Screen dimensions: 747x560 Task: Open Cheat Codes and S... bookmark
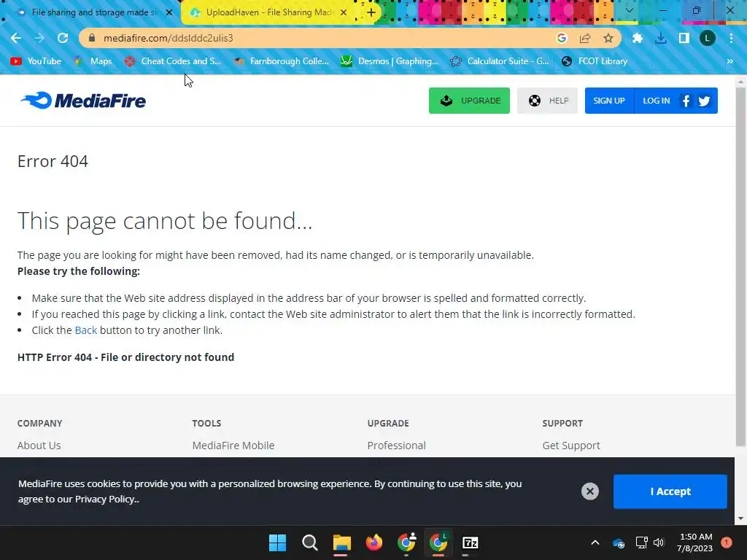pos(173,61)
